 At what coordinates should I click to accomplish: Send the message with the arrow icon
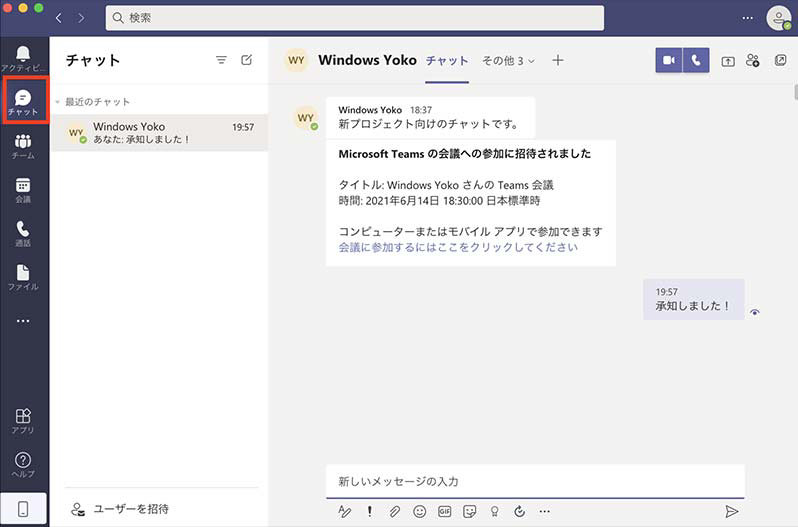(x=731, y=511)
